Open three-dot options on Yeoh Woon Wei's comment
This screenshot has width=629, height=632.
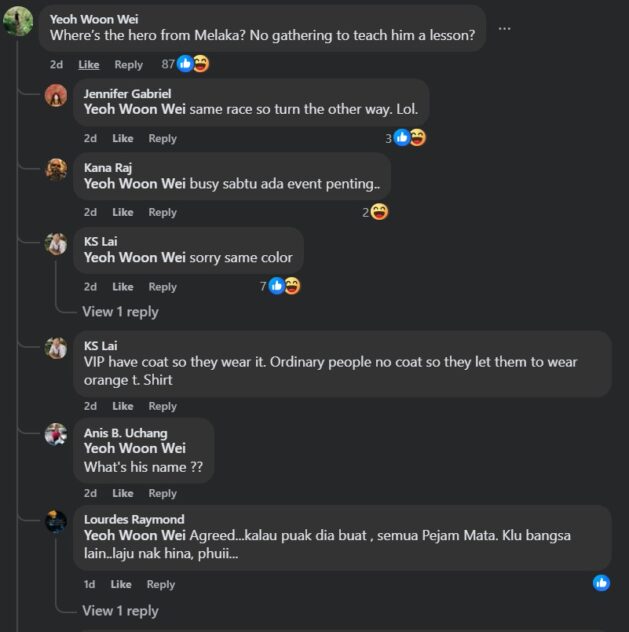coord(504,28)
